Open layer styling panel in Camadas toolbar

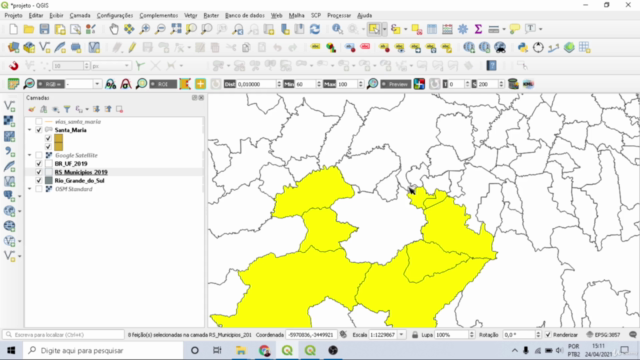(32, 109)
